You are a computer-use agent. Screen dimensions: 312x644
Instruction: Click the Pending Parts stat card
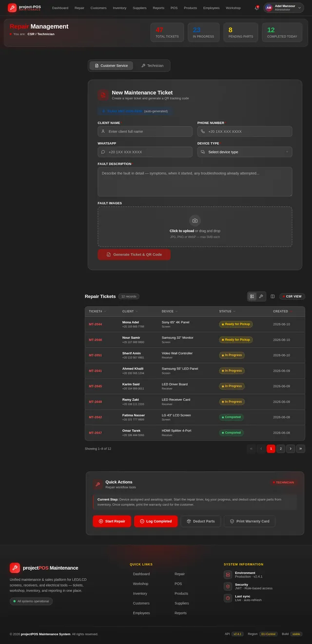[x=241, y=32]
